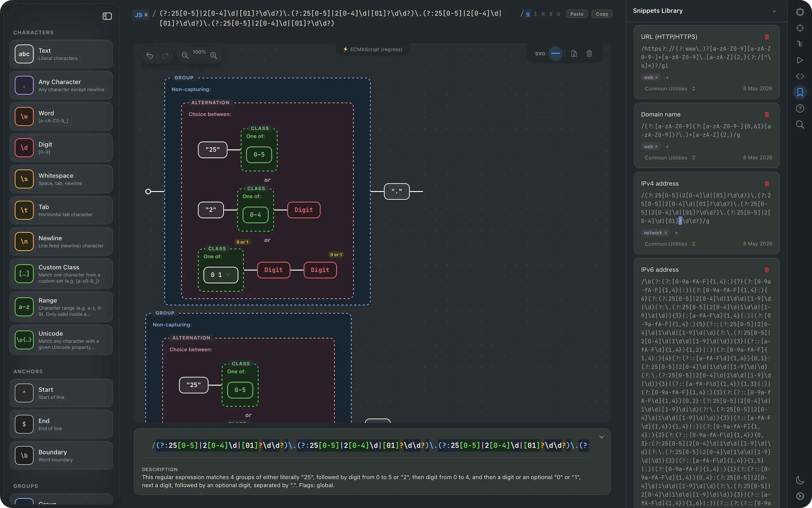This screenshot has width=812, height=508.
Task: Redo the canvas action
Action: [x=165, y=55]
